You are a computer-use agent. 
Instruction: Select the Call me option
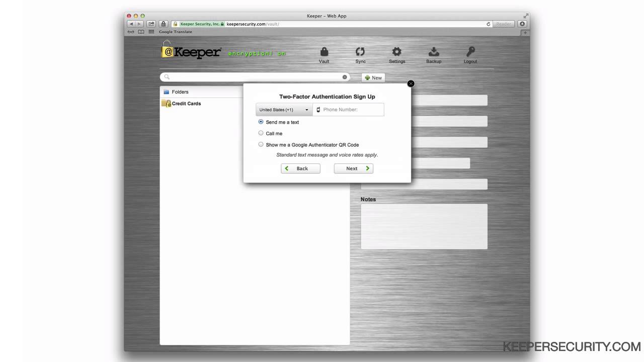pyautogui.click(x=261, y=133)
